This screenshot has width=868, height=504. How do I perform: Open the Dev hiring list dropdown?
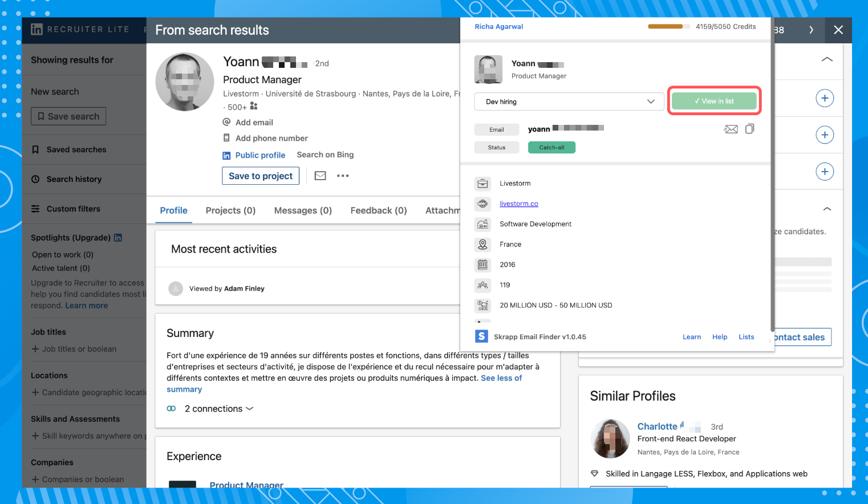click(569, 101)
